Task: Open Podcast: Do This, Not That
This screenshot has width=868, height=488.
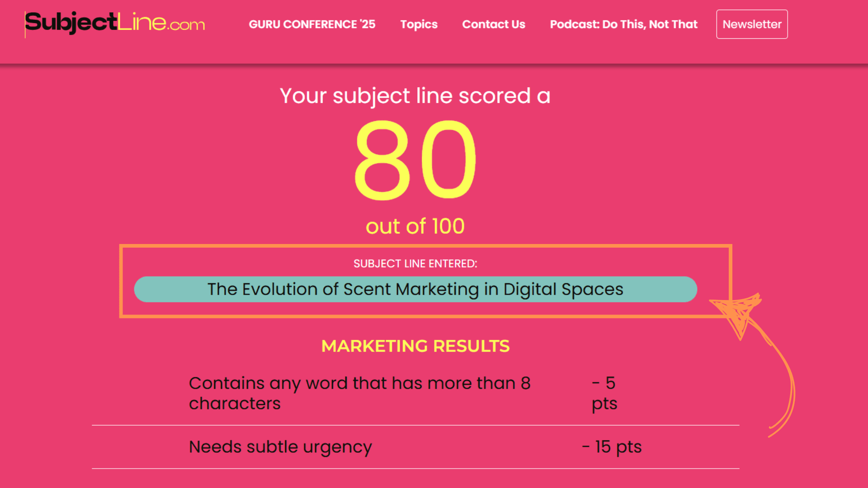Action: pyautogui.click(x=623, y=24)
